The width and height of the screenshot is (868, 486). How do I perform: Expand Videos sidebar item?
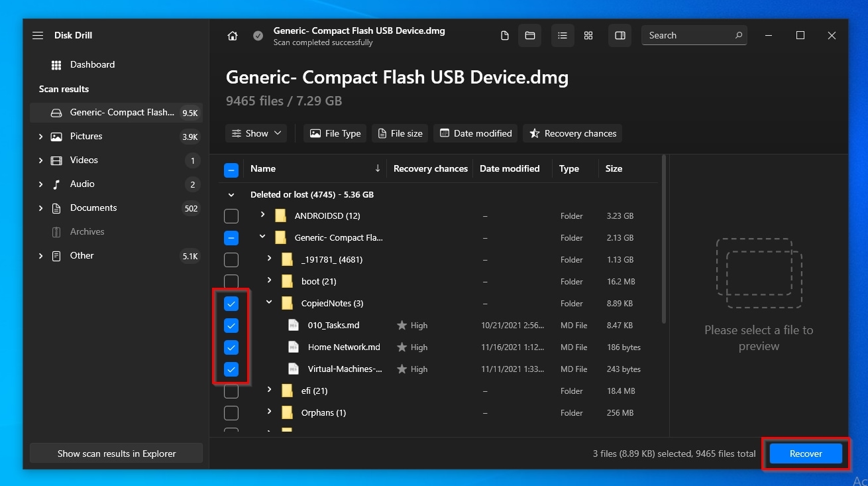pyautogui.click(x=40, y=160)
